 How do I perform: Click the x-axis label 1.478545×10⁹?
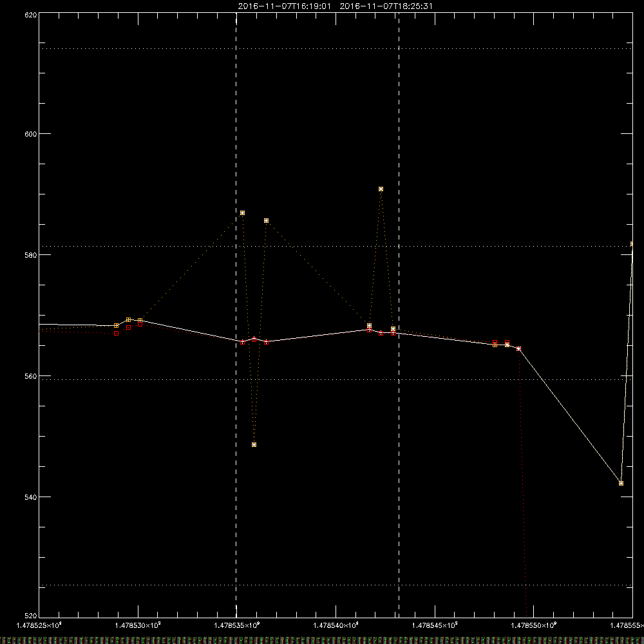(x=435, y=625)
